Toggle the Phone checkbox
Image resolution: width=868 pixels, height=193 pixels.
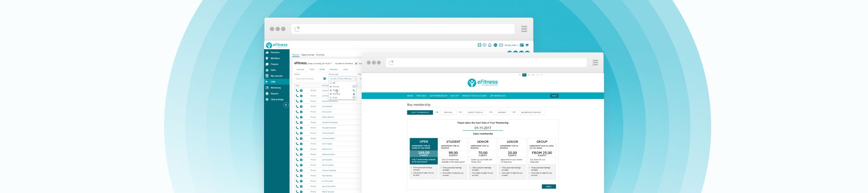330,90
